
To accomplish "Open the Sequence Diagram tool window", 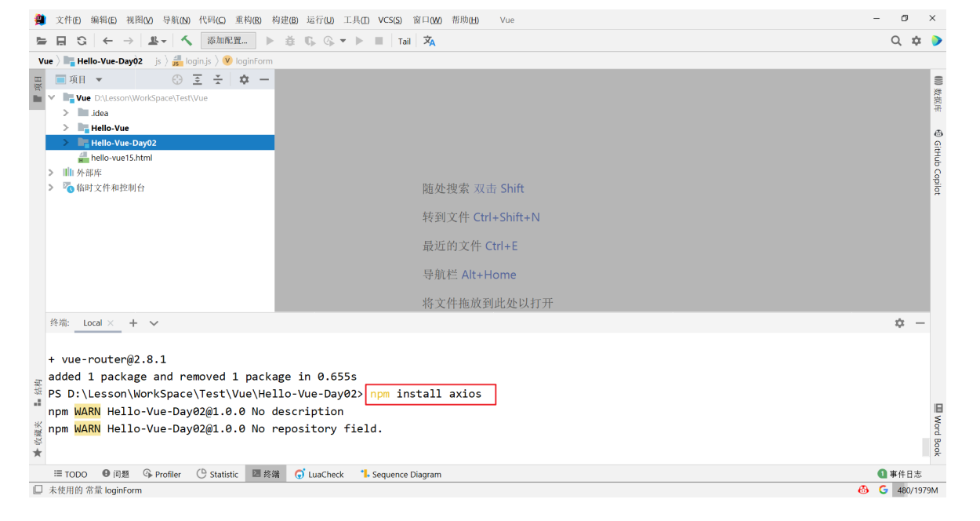I will tap(401, 474).
